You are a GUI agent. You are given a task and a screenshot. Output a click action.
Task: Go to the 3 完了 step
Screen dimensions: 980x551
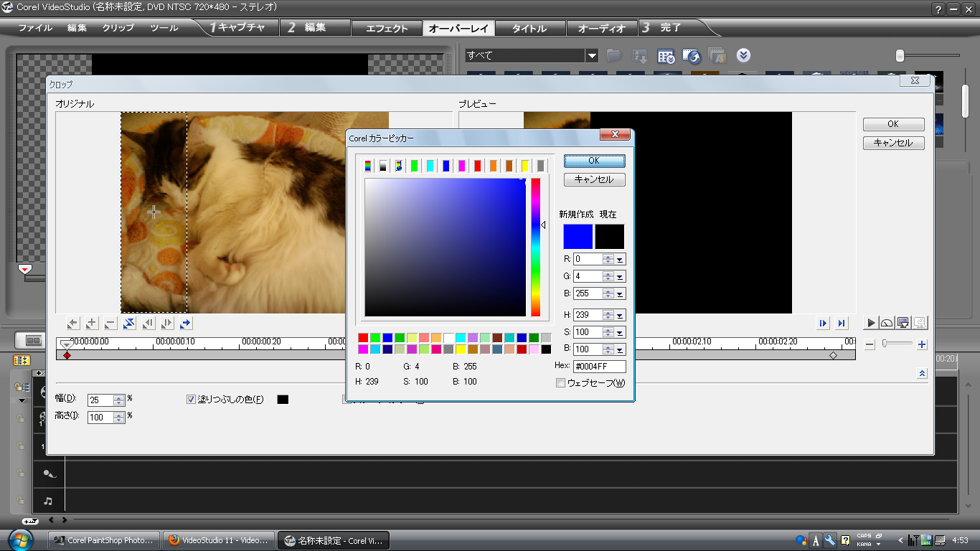tap(661, 28)
